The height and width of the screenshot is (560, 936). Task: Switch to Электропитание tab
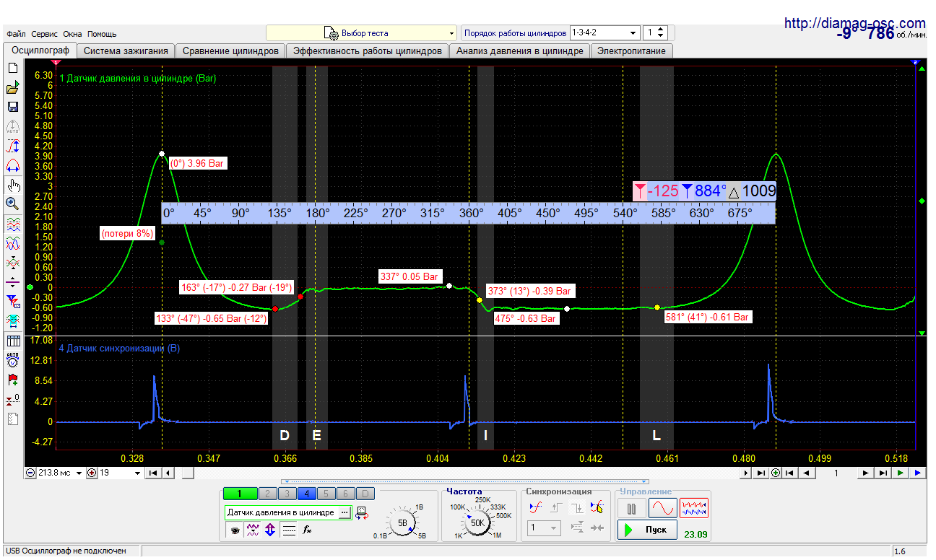point(632,51)
